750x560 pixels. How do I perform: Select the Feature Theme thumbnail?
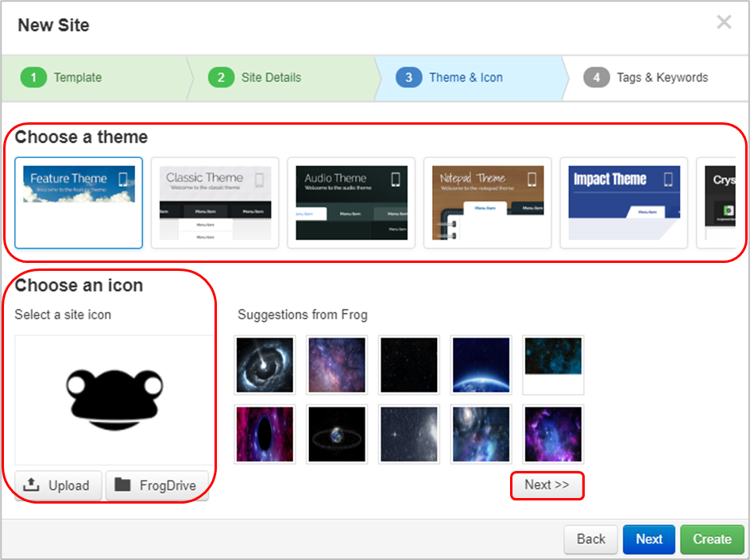tap(79, 203)
